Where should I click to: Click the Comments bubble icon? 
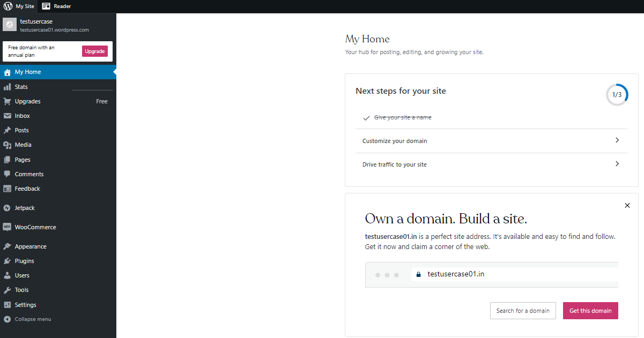click(8, 174)
